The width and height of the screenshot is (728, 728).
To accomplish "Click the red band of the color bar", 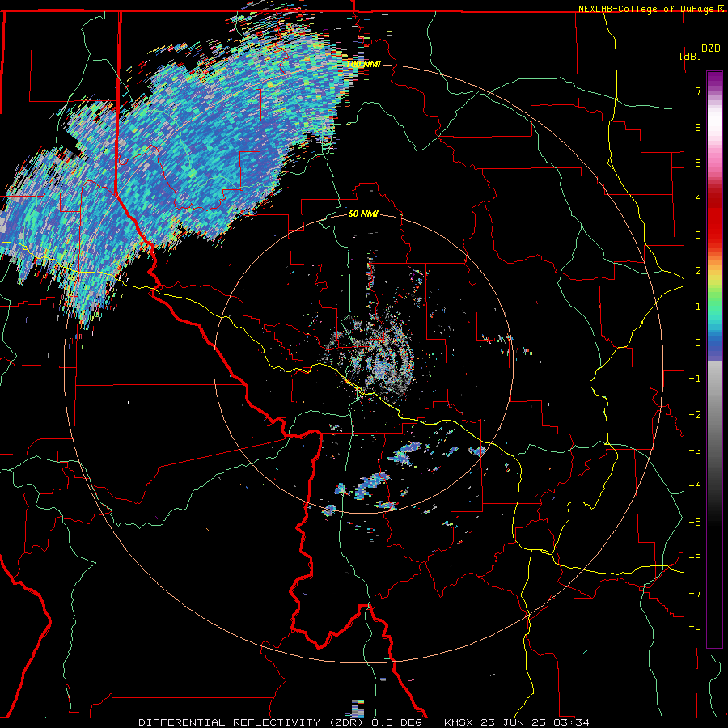I will tap(714, 218).
